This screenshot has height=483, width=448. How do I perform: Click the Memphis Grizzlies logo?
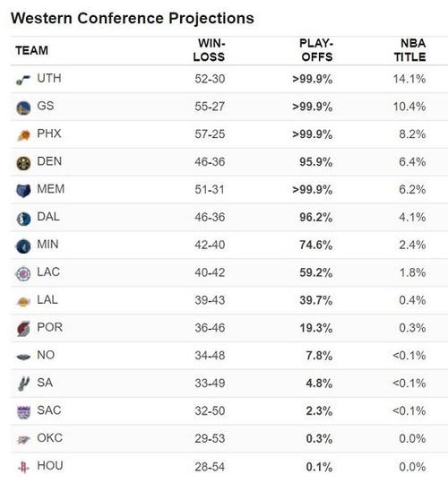pyautogui.click(x=23, y=191)
